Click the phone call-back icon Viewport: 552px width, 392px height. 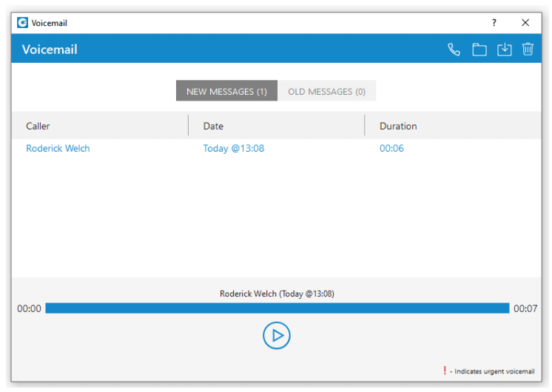click(x=454, y=50)
